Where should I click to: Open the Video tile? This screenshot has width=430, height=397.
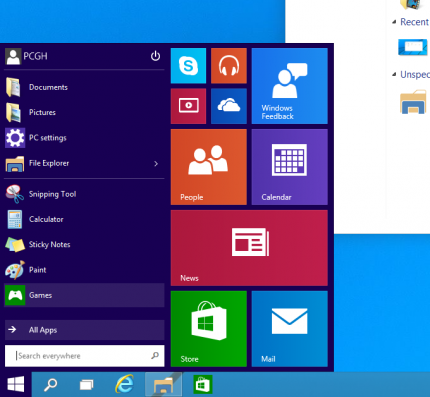[x=188, y=106]
